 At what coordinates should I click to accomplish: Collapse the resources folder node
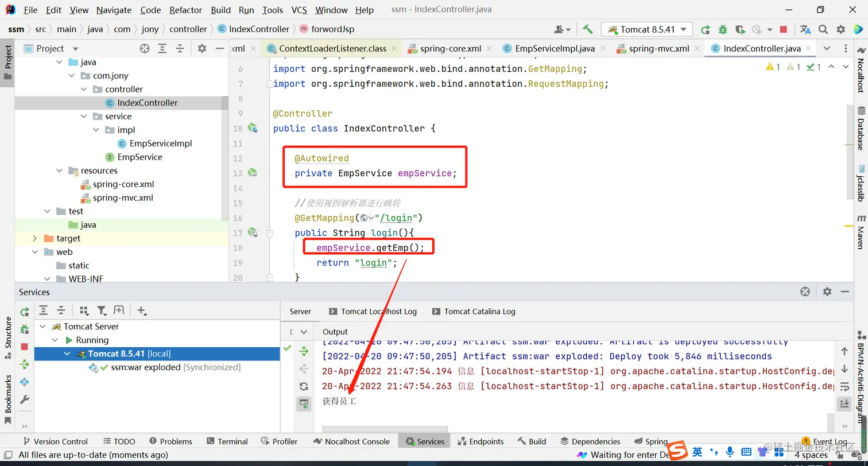point(60,170)
